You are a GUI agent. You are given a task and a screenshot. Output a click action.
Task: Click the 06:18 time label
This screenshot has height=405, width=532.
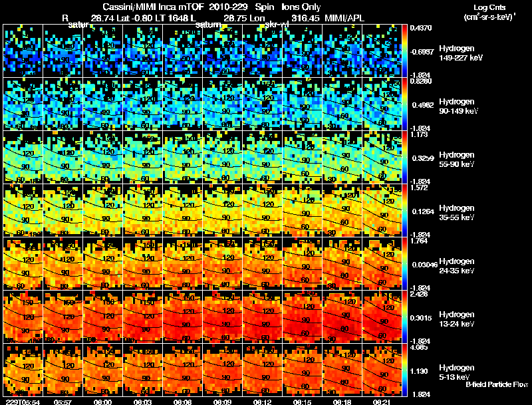coord(342,402)
